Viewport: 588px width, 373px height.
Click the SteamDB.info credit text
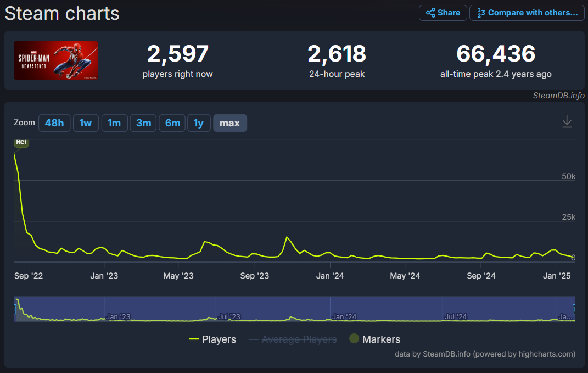click(x=559, y=96)
